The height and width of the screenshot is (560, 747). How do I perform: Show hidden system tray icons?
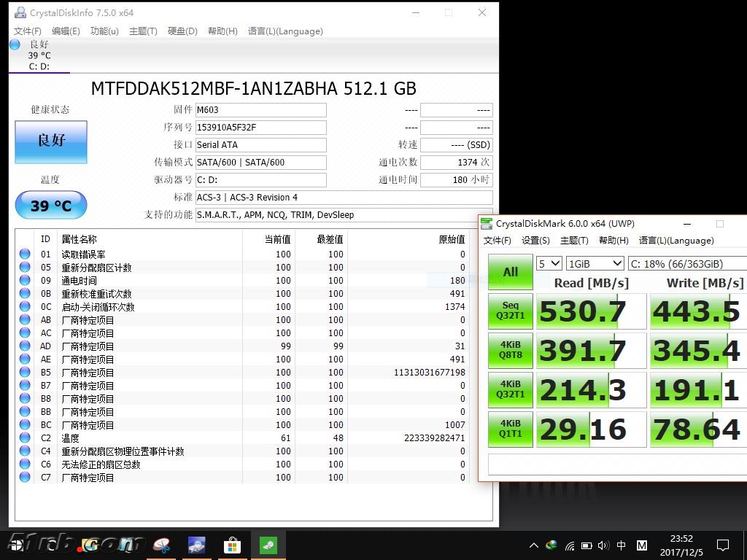533,545
